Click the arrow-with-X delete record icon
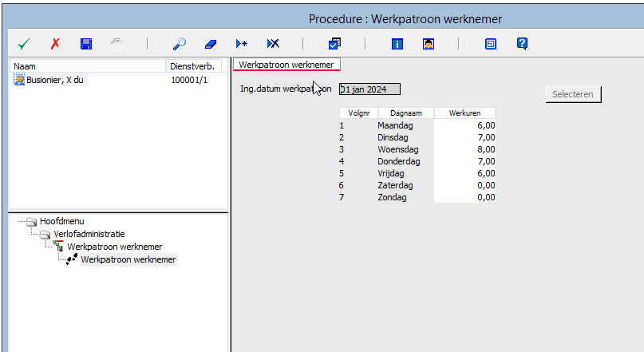 tap(273, 44)
